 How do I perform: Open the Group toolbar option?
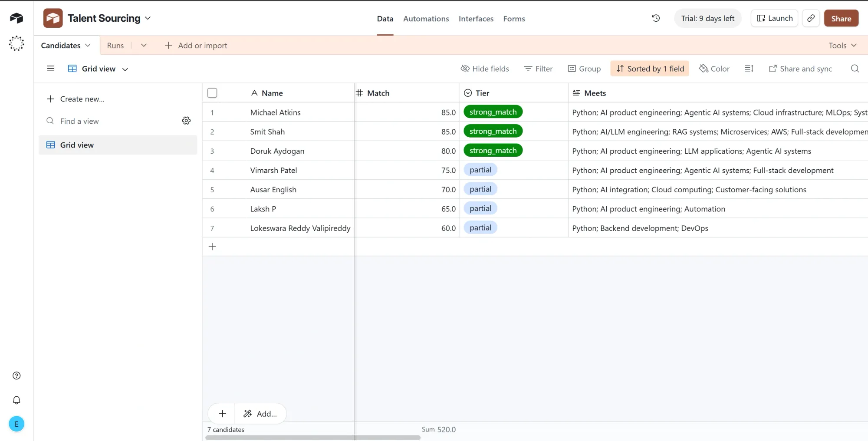coord(585,69)
